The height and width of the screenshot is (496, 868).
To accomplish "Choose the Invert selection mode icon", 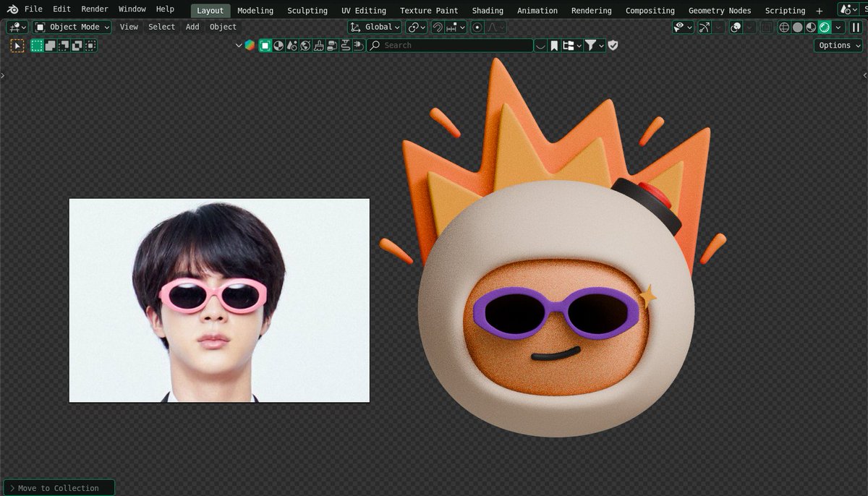I will [77, 45].
